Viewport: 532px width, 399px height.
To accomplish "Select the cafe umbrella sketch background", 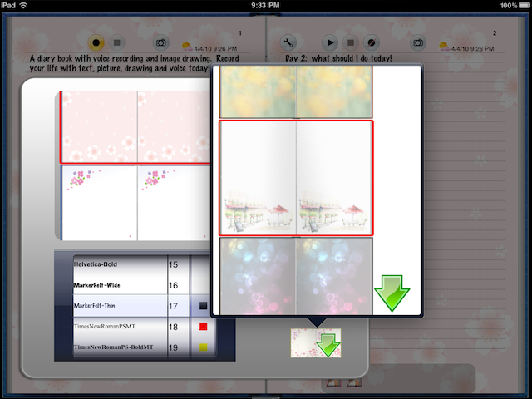I will (296, 178).
